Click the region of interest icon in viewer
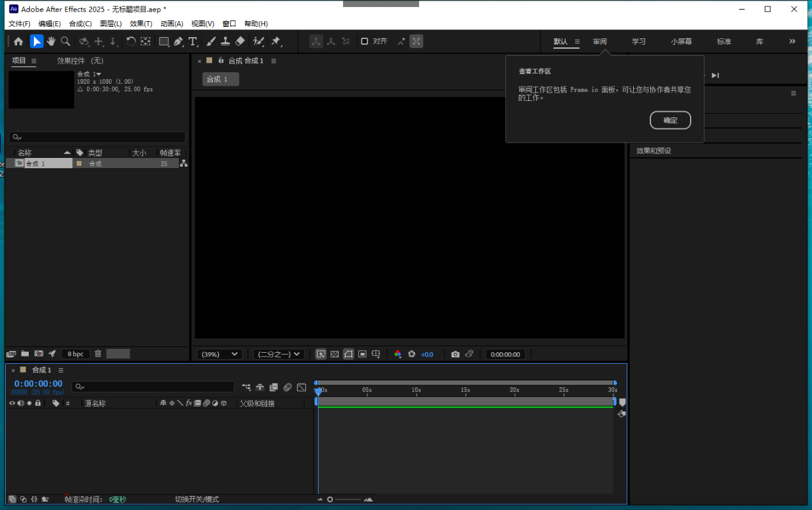This screenshot has width=812, height=510. click(362, 354)
